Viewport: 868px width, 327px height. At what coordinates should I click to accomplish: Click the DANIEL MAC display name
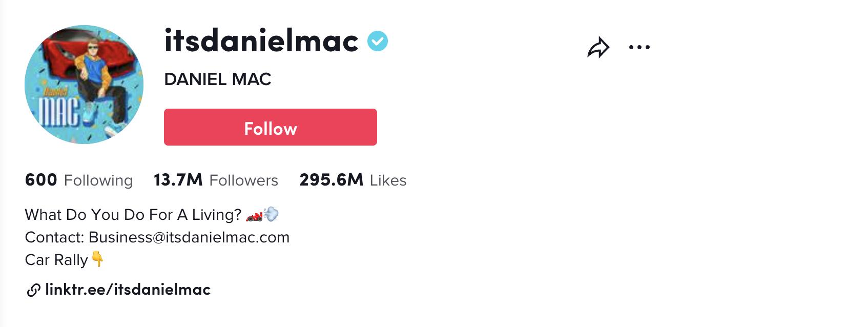217,79
